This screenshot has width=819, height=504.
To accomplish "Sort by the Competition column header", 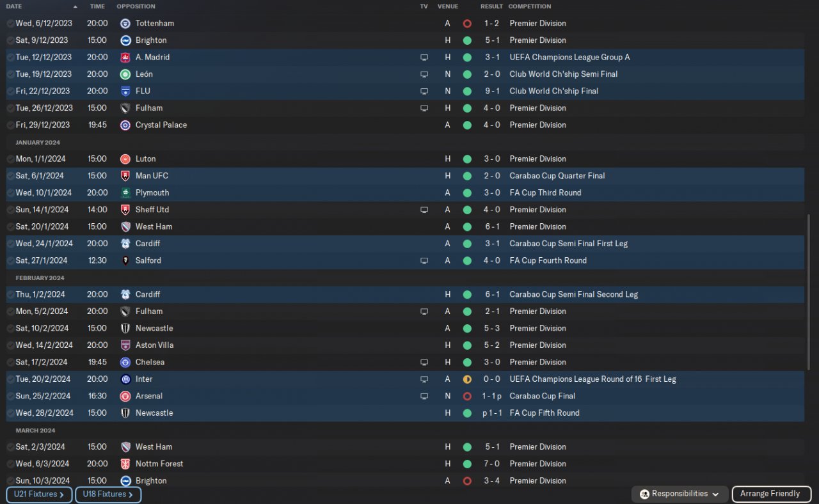I will tap(529, 6).
